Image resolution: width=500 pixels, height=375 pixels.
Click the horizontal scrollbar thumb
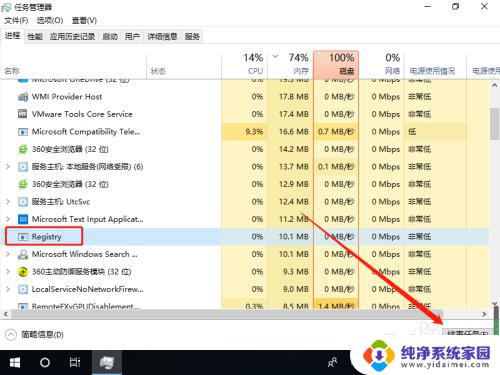coord(227,314)
